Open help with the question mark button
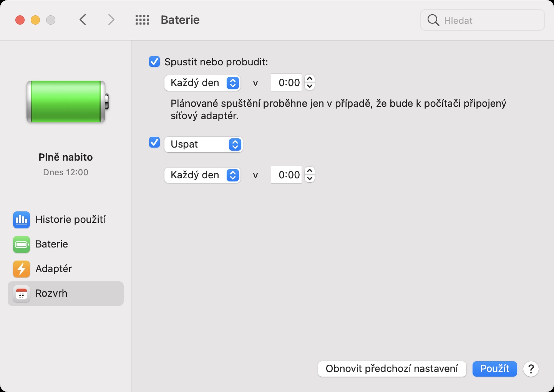This screenshot has height=392, width=554. [531, 369]
